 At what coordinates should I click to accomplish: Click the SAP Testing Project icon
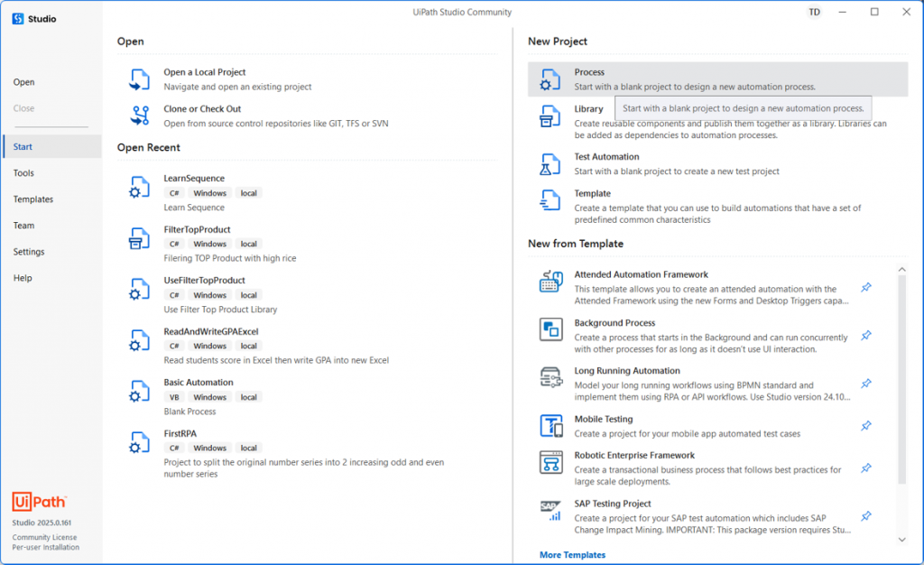(551, 511)
